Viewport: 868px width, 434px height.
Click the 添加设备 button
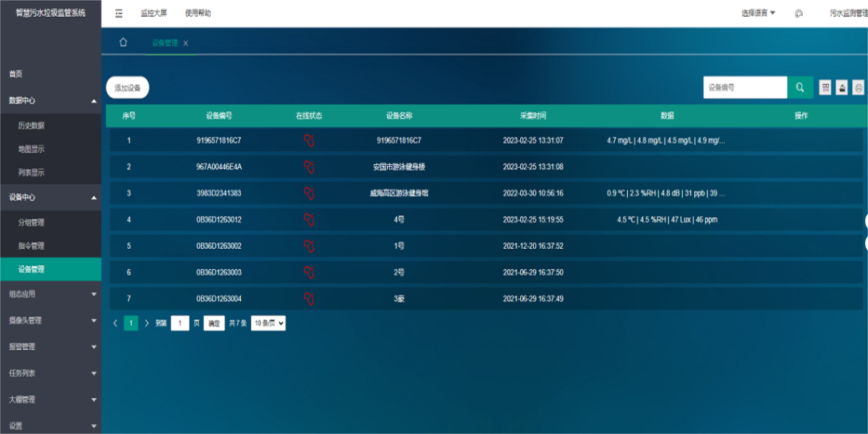128,88
